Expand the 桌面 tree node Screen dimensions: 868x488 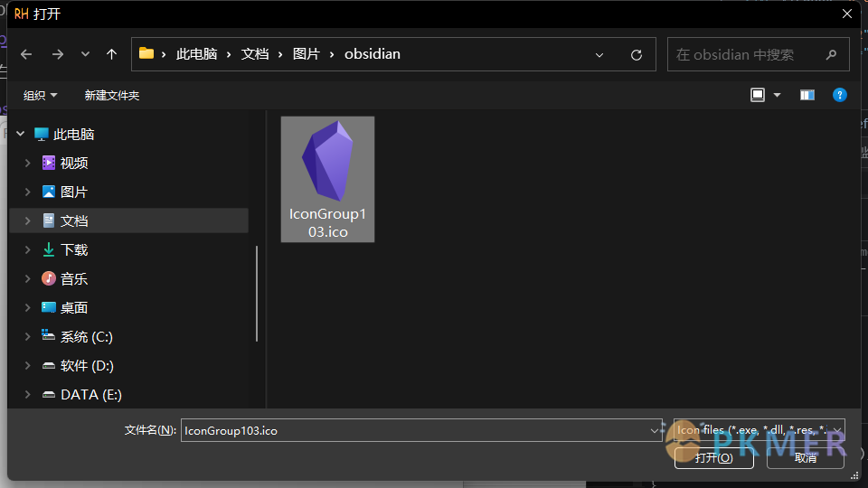tap(27, 307)
